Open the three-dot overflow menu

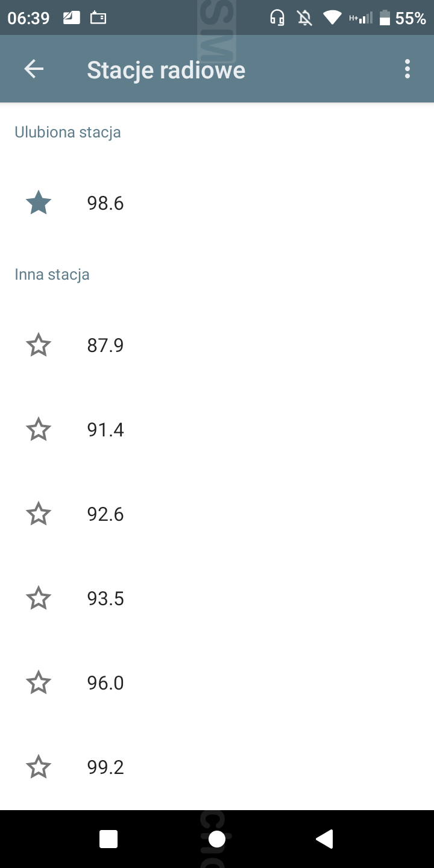point(407,69)
